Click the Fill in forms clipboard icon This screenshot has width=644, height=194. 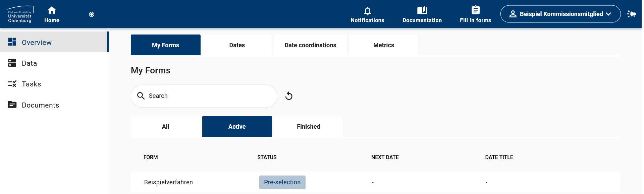pos(475,10)
